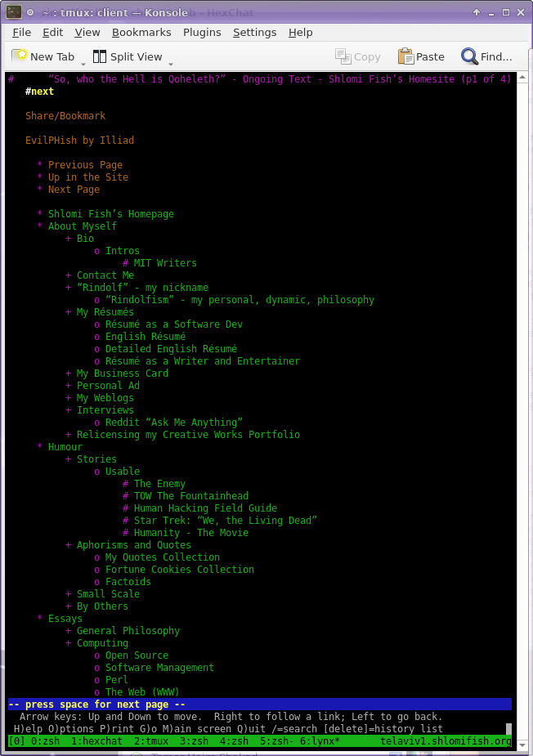Follow the Next Page link
Screen dimensions: 533x756
pos(74,190)
